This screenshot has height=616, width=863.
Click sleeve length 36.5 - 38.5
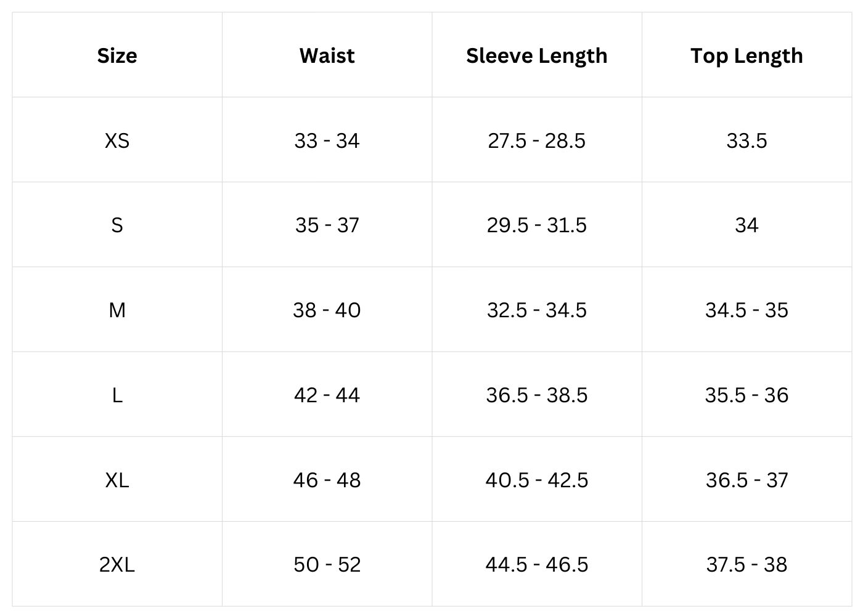(536, 395)
